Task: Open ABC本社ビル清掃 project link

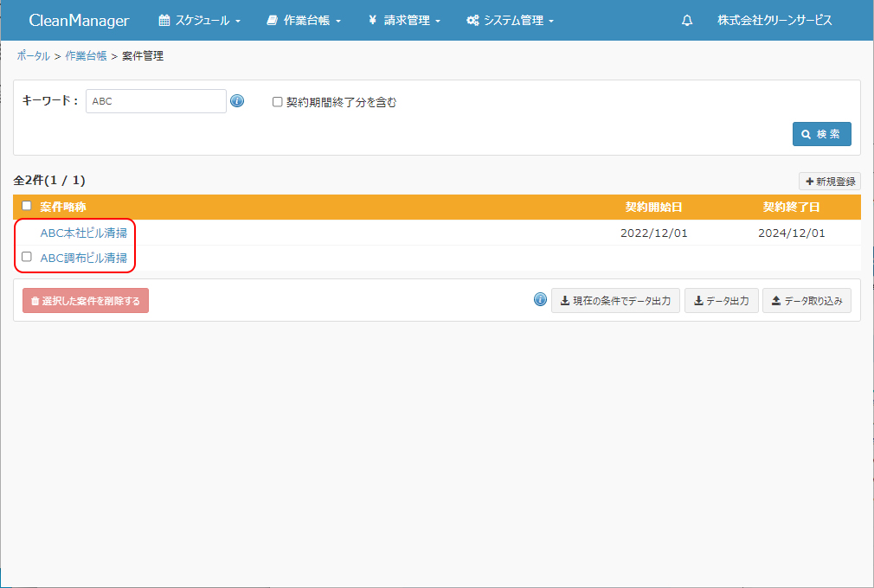Action: pos(83,233)
